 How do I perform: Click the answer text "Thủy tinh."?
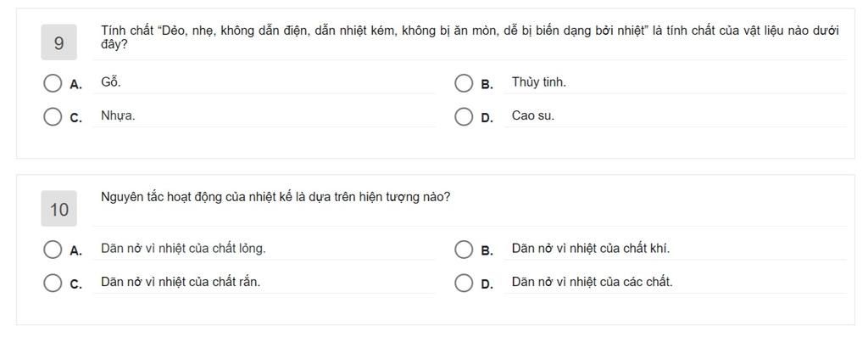(x=538, y=82)
